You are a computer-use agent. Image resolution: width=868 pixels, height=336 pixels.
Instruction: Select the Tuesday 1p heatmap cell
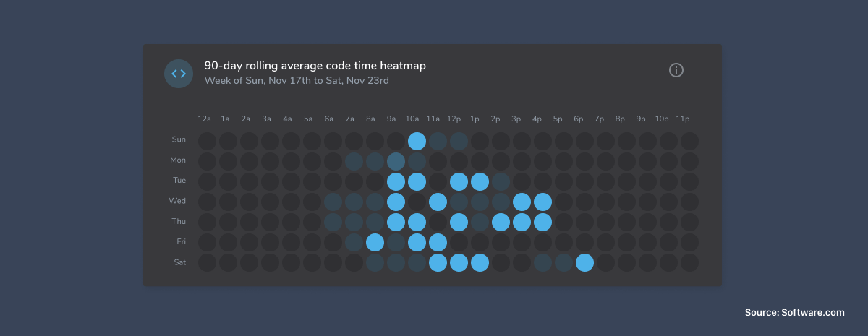coord(480,181)
